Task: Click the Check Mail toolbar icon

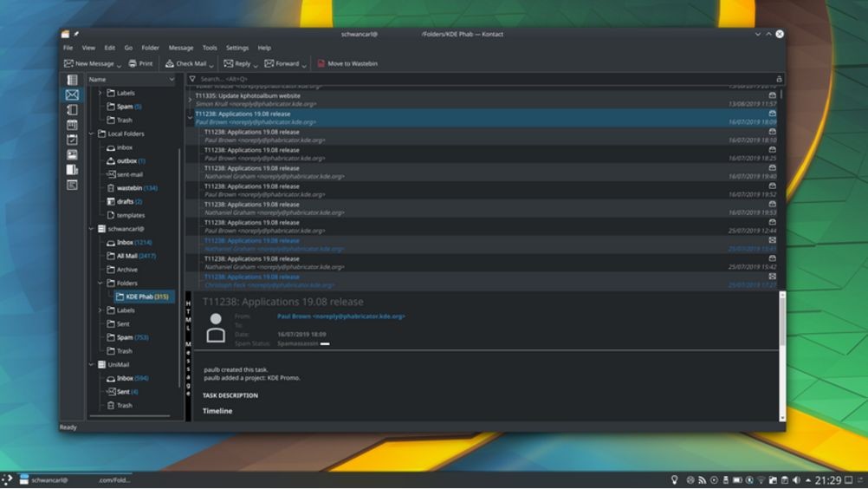Action: [x=170, y=63]
